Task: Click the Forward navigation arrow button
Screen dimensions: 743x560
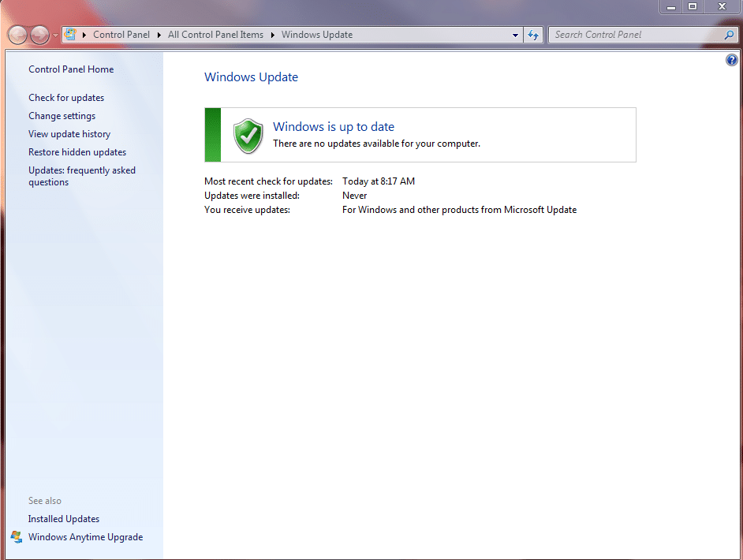Action: (39, 35)
